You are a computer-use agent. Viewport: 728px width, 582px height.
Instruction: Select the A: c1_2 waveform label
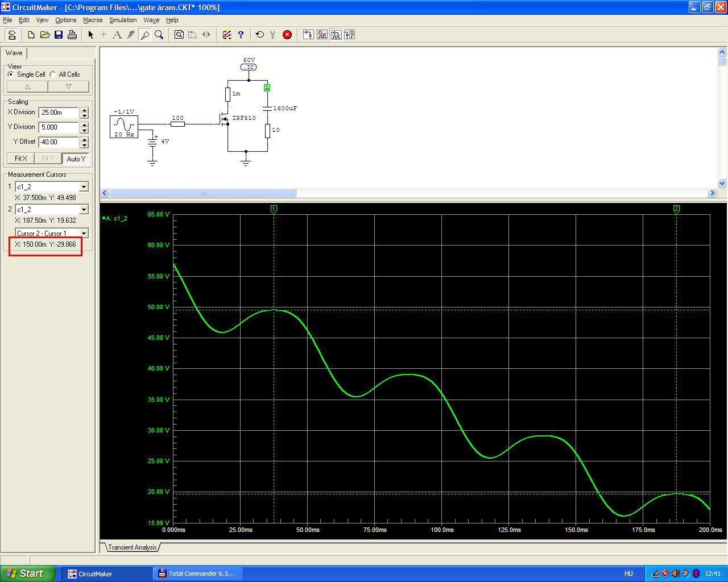[115, 218]
